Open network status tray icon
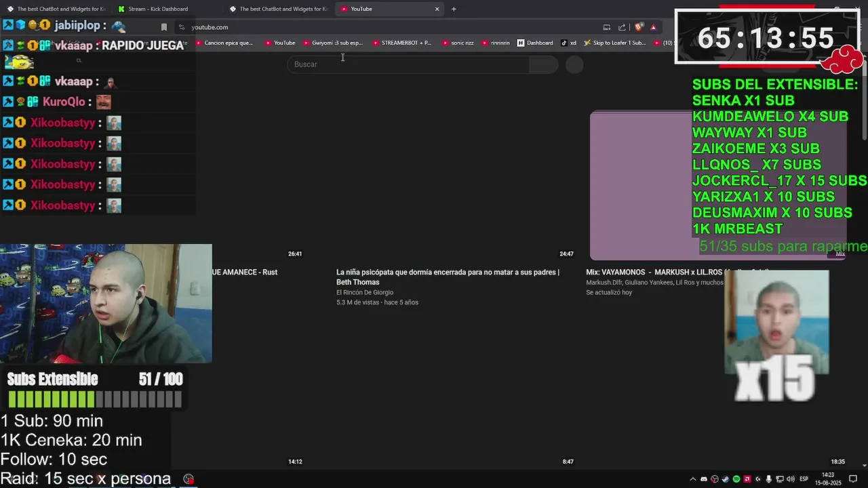This screenshot has width=868, height=488. [780, 479]
